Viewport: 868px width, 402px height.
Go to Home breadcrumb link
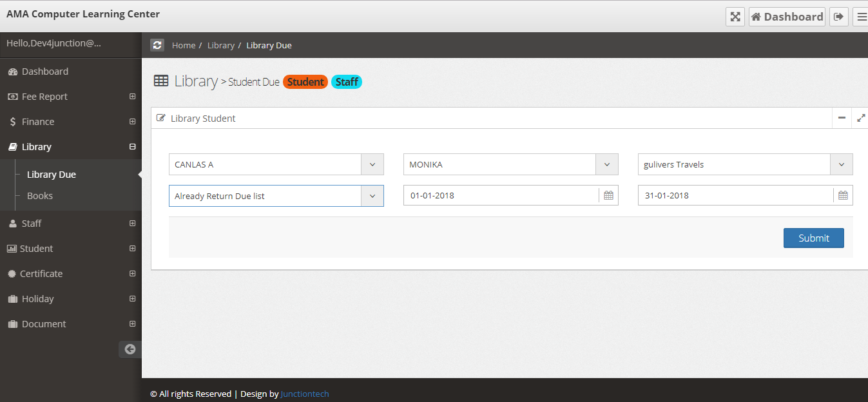coord(184,45)
